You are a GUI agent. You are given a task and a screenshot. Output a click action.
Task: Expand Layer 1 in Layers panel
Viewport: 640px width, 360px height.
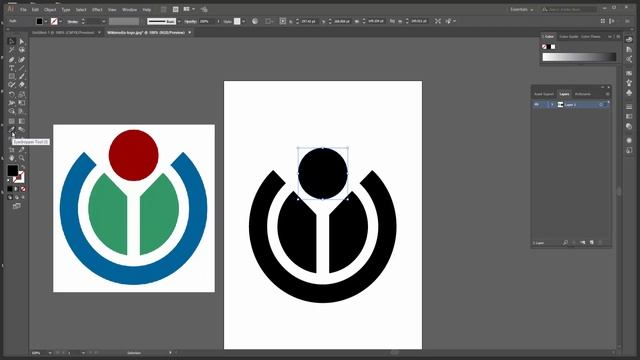(x=552, y=104)
